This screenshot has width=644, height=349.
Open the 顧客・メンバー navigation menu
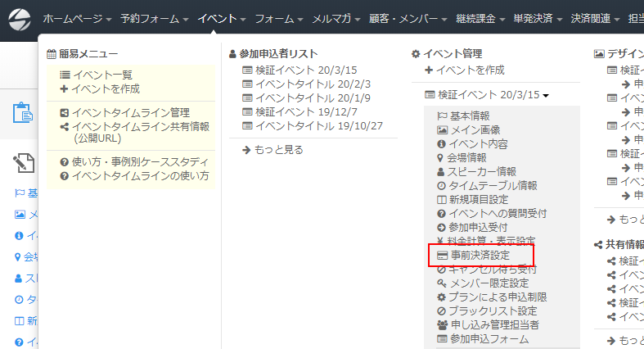pyautogui.click(x=405, y=18)
